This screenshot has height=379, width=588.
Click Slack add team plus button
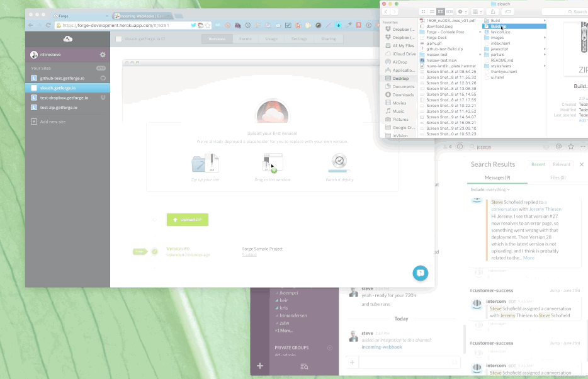(x=260, y=366)
